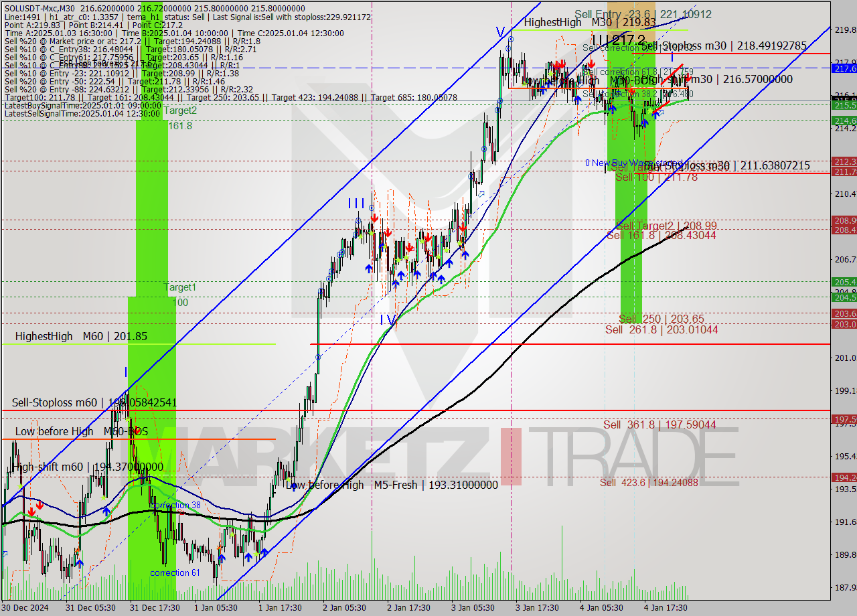Select the 'Sell Entry -23.6 | 221.10912' label
857x616 pixels.
click(x=643, y=14)
